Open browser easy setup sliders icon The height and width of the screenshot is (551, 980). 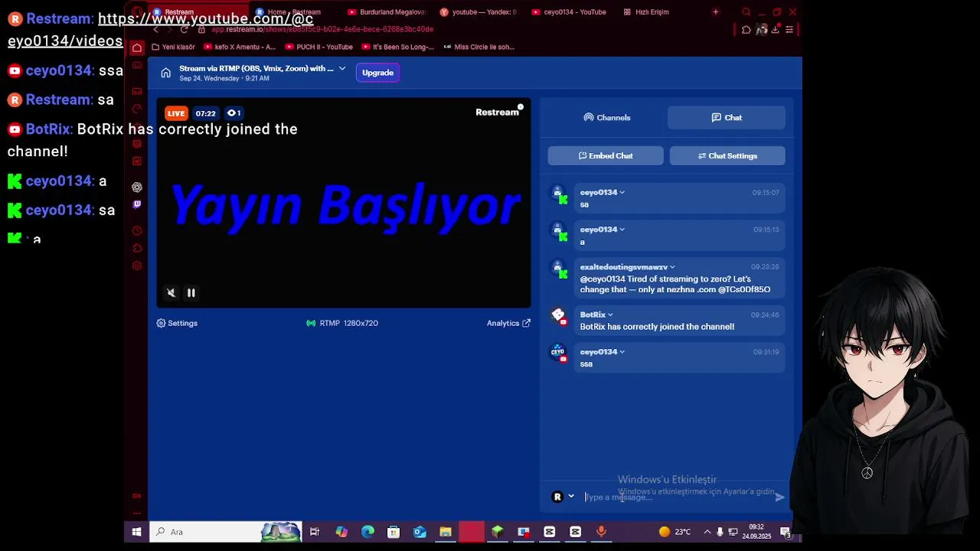(x=789, y=30)
